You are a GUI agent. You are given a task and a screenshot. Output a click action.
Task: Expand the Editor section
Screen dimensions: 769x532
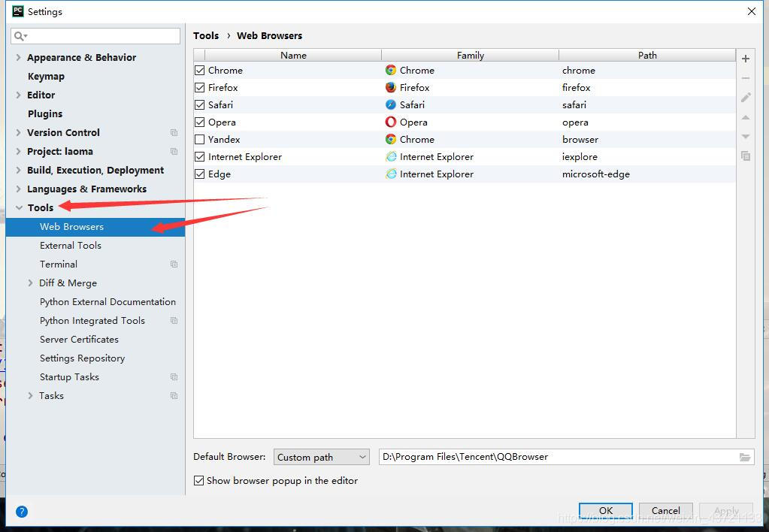point(18,95)
